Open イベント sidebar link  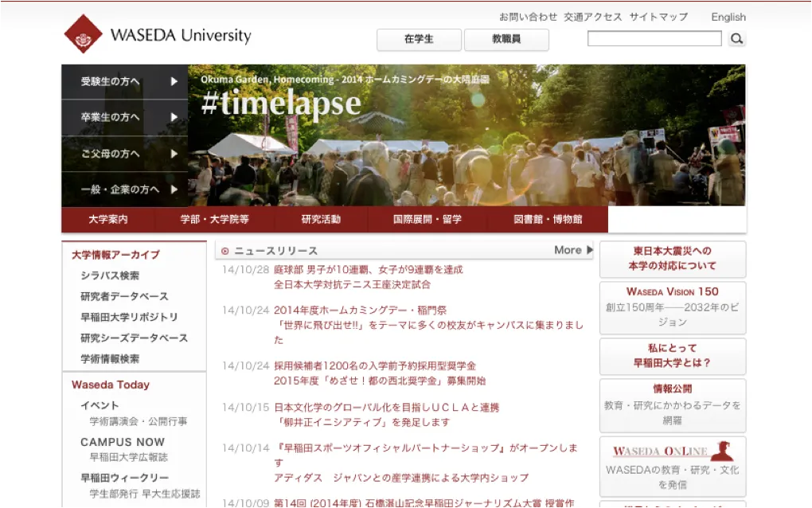(100, 405)
